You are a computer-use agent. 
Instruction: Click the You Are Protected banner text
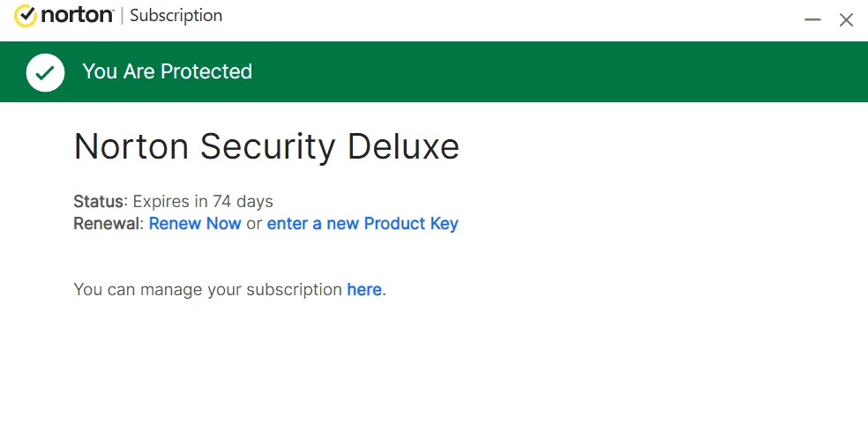click(x=168, y=71)
